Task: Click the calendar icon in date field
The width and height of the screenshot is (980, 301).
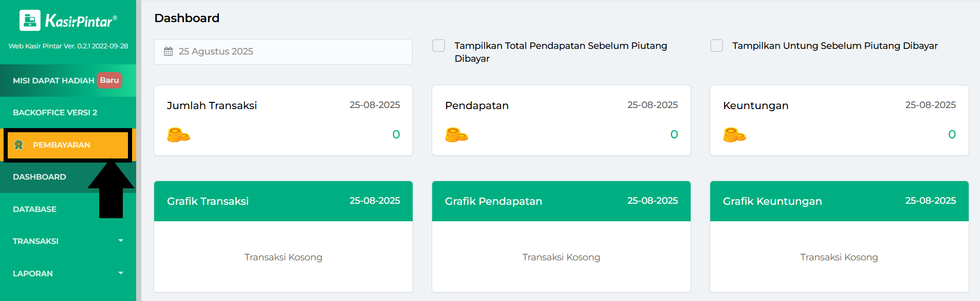Action: (169, 51)
